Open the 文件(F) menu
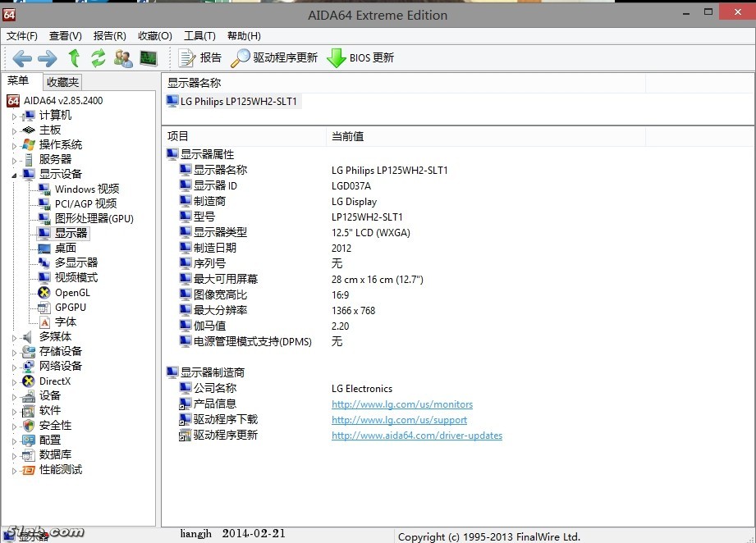Screen dimensions: 756x543 (x=22, y=35)
